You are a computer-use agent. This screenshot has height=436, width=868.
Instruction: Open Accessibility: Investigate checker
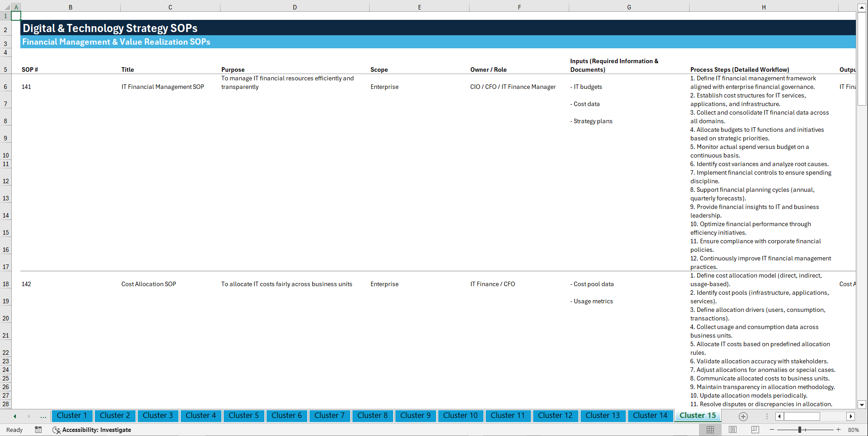[x=92, y=430]
